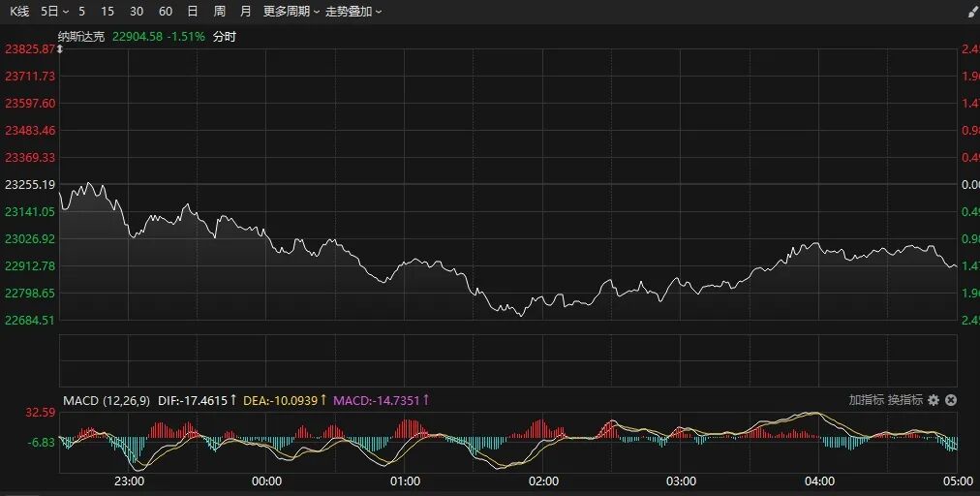
Task: Click the 加指标 add indicator button
Action: click(x=866, y=400)
